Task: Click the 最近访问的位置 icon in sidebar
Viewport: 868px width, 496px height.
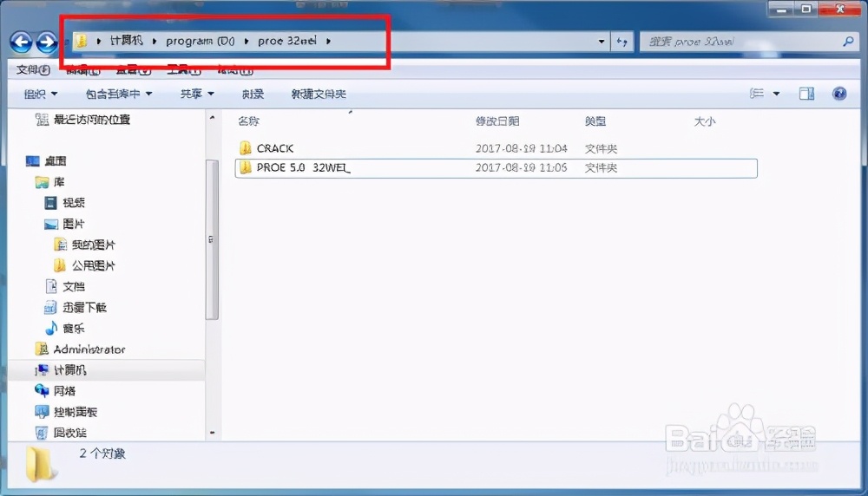Action: pos(42,120)
